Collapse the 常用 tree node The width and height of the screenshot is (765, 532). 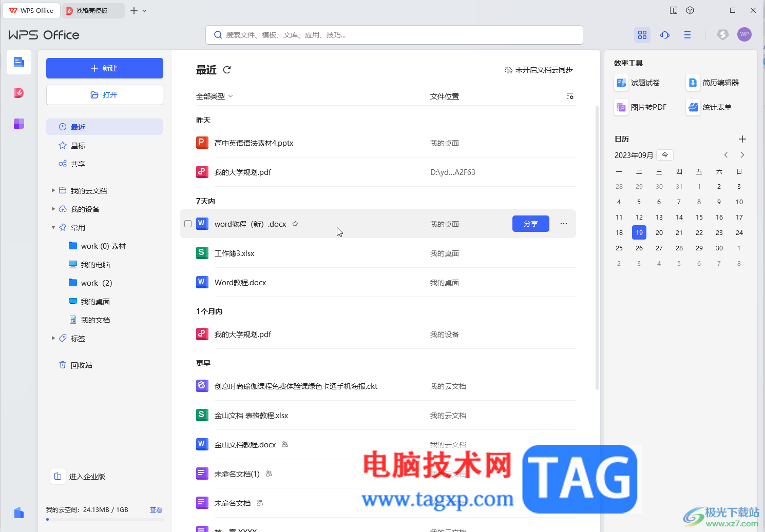click(x=53, y=227)
